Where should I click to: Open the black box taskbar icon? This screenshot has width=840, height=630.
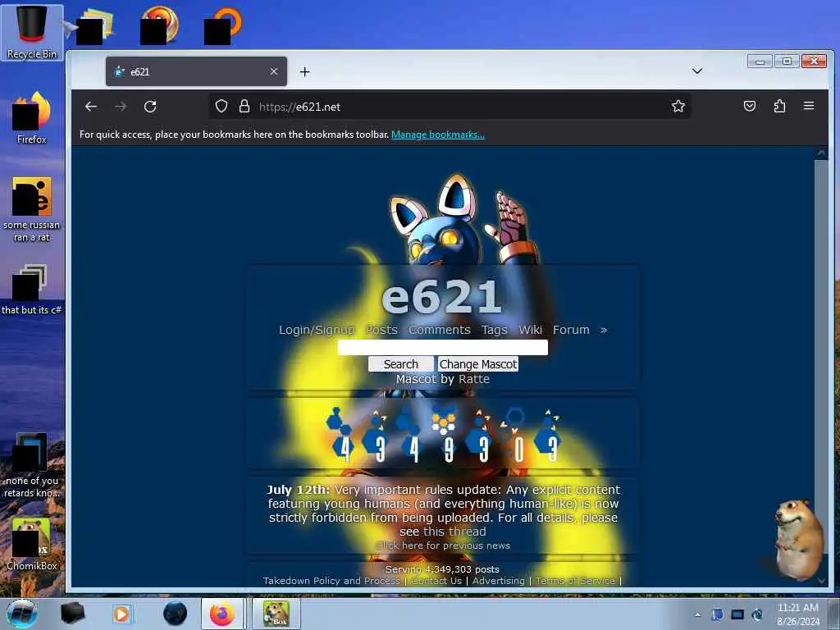(x=72, y=614)
